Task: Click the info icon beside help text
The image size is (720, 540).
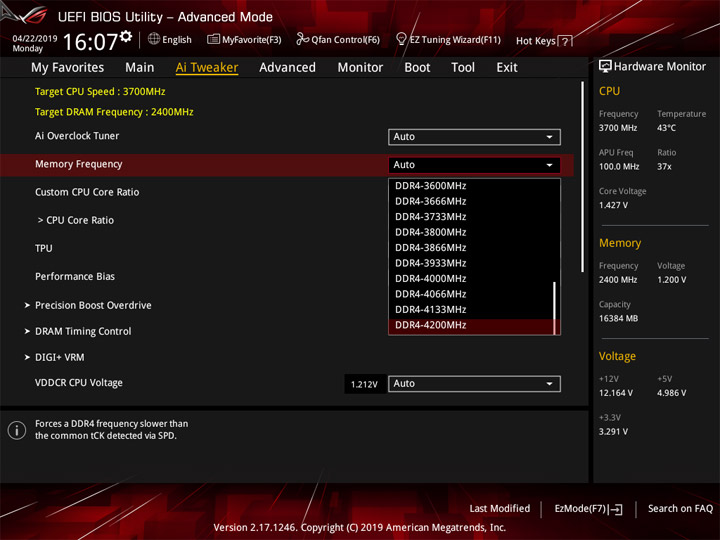Action: 17,430
